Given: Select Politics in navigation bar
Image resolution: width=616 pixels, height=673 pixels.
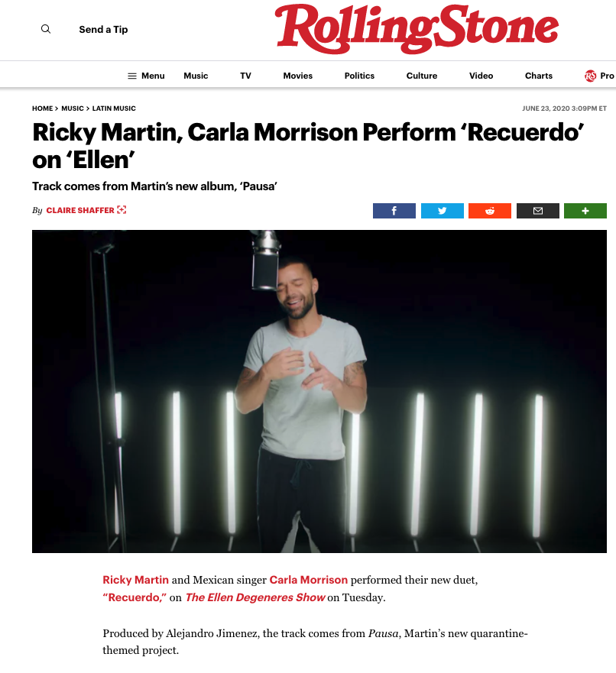Looking at the screenshot, I should coord(359,76).
